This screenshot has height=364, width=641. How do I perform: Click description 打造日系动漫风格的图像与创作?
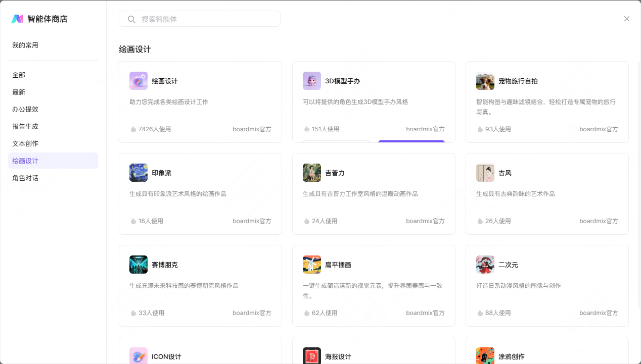click(519, 286)
